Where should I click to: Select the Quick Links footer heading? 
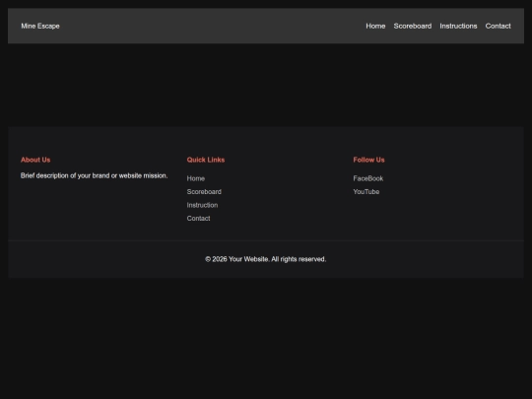[206, 160]
